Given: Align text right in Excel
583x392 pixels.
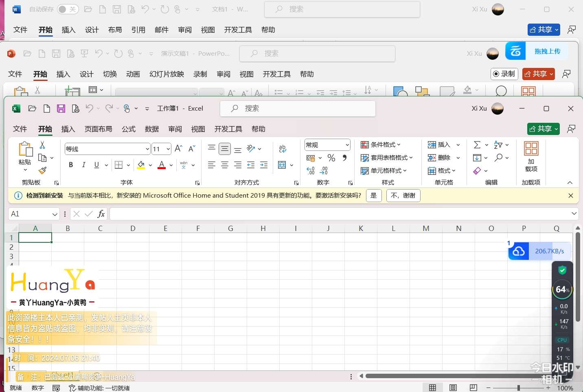Looking at the screenshot, I should point(238,165).
